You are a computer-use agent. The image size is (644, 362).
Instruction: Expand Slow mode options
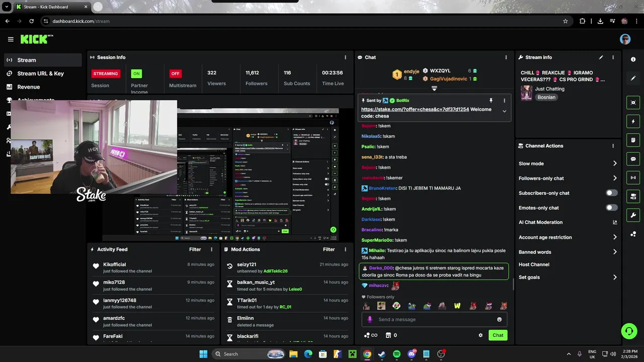[615, 163]
